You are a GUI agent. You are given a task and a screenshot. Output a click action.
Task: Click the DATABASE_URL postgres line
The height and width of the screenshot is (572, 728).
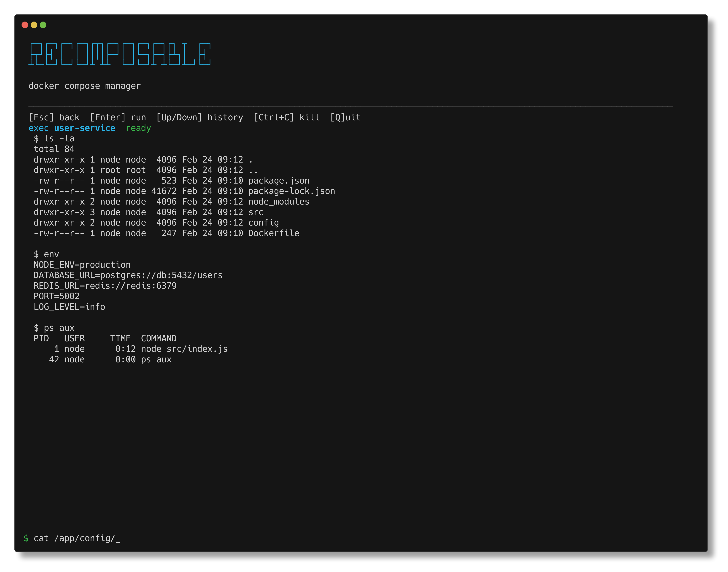pyautogui.click(x=128, y=275)
